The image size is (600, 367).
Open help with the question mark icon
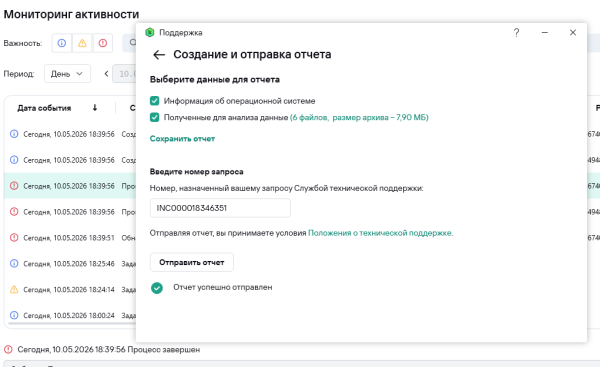point(516,33)
